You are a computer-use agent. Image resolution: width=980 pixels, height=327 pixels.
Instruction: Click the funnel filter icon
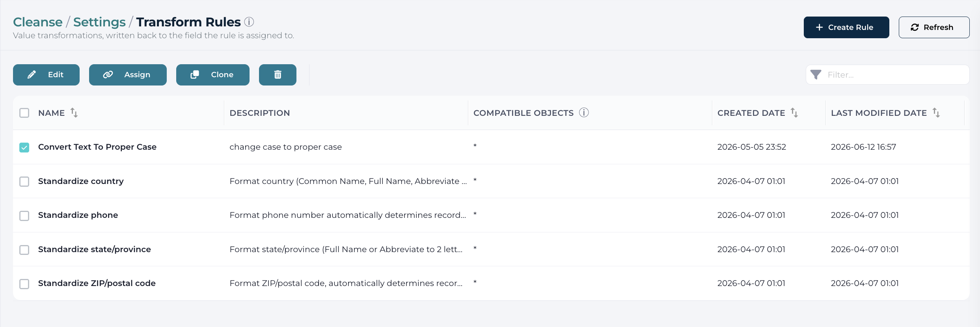tap(816, 75)
